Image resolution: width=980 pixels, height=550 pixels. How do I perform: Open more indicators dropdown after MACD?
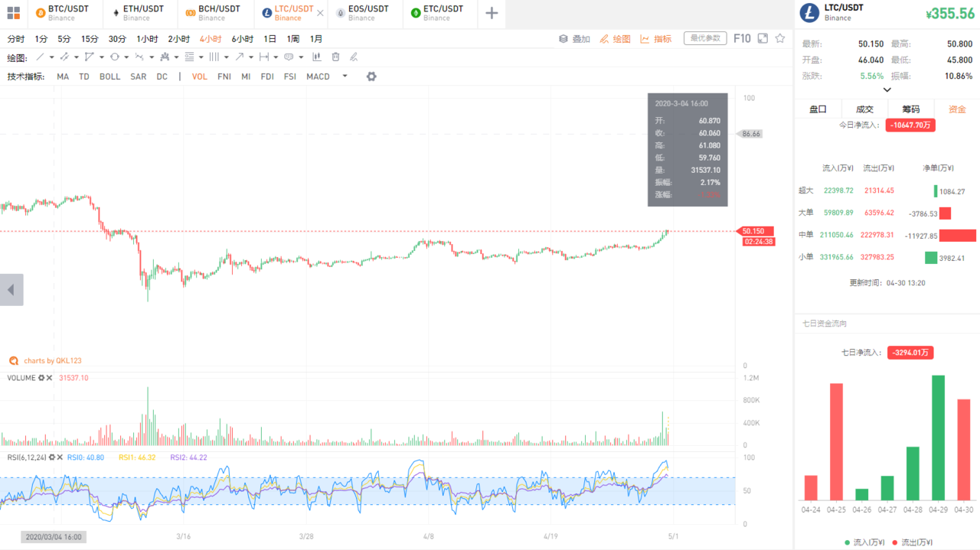345,76
